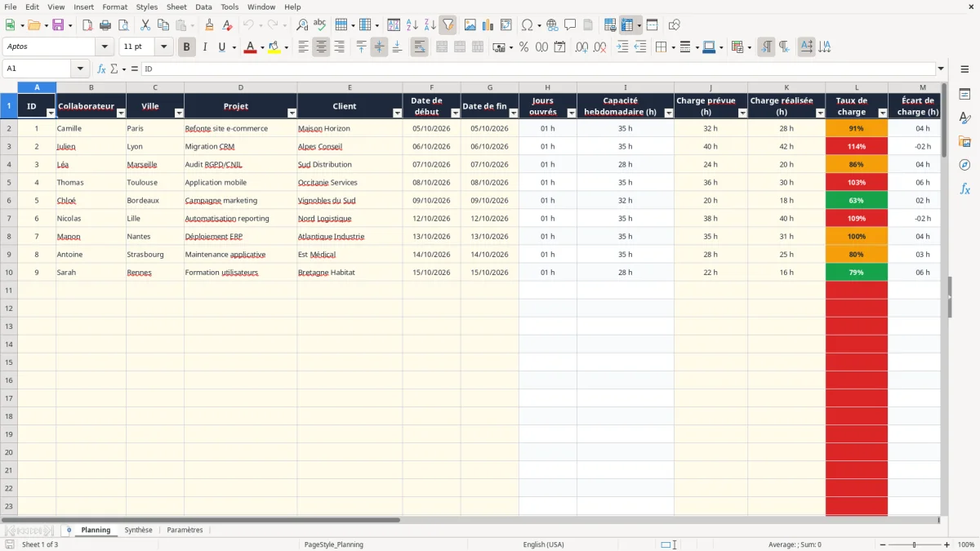Expand the Name Box dropdown
980x551 pixels.
point(80,69)
